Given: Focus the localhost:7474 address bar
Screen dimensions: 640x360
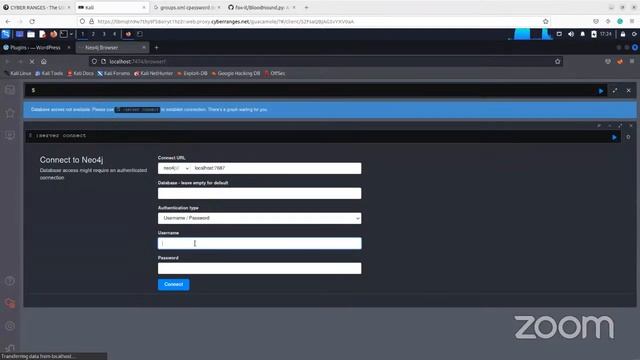Looking at the screenshot, I should (x=326, y=62).
